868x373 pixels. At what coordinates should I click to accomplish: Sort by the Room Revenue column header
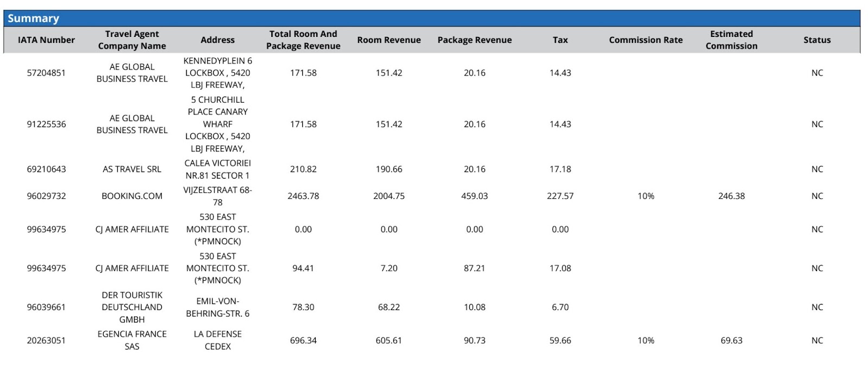[389, 40]
